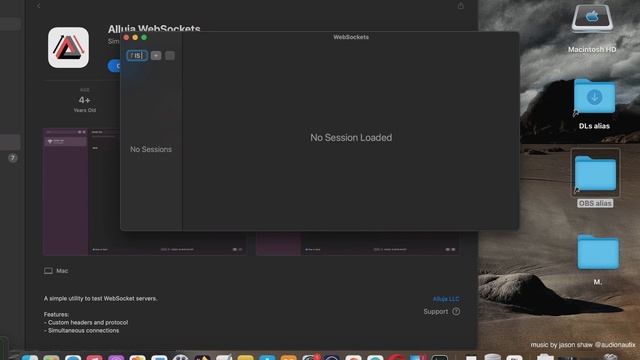Click the OBS alias folder label
Screen dimensions: 640x360
(595, 203)
